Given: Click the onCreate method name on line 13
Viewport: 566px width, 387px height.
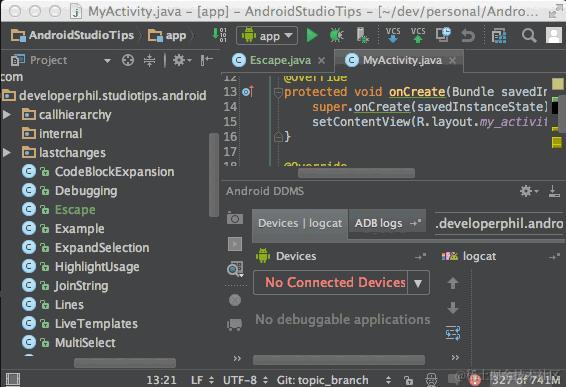Looking at the screenshot, I should click(417, 92).
